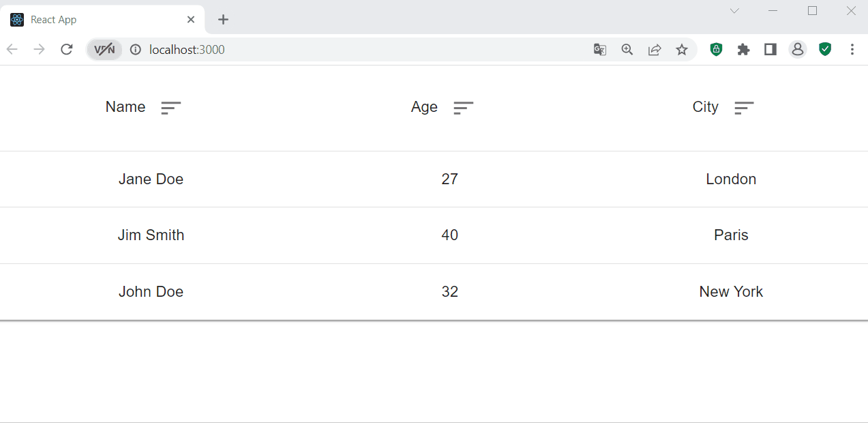Sort by City using its sort icon
868x423 pixels.
tap(745, 108)
